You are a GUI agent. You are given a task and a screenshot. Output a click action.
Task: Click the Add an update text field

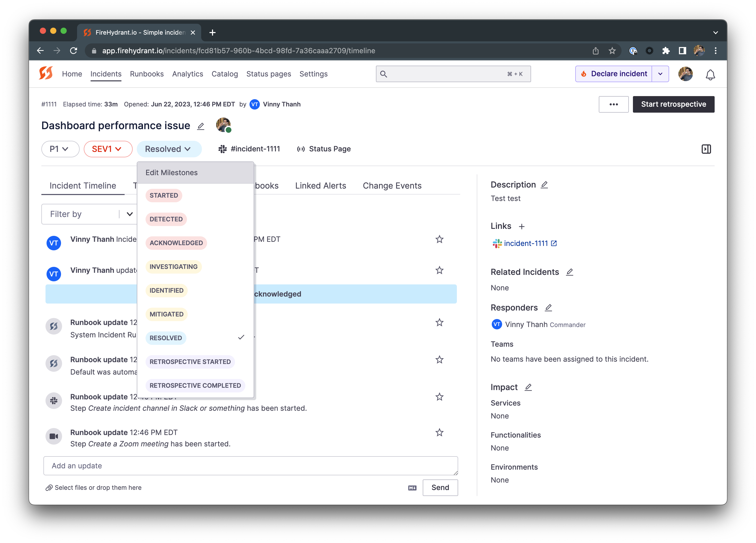(250, 466)
